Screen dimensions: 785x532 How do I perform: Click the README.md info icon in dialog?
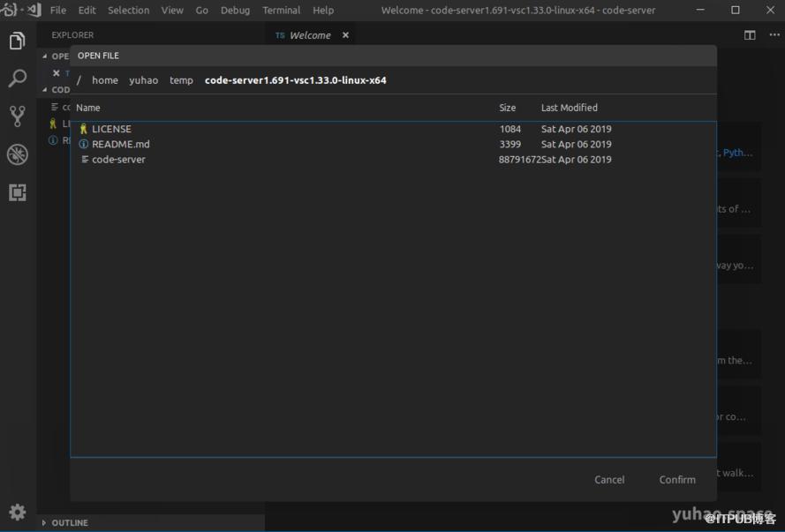[x=84, y=144]
